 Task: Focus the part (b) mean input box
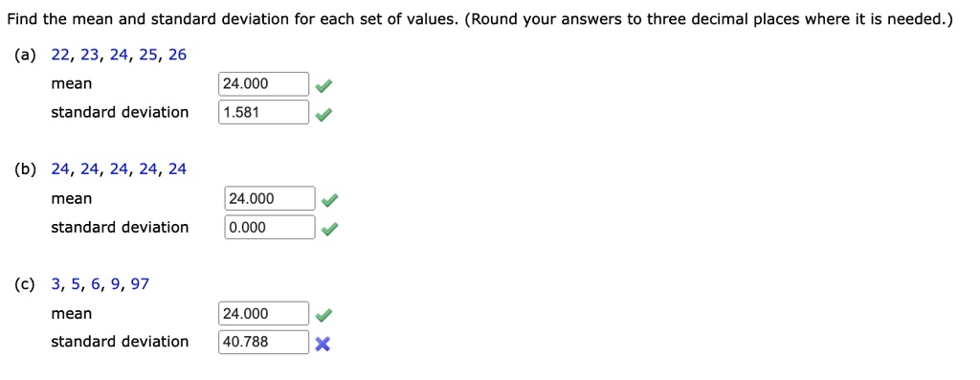pyautogui.click(x=270, y=199)
